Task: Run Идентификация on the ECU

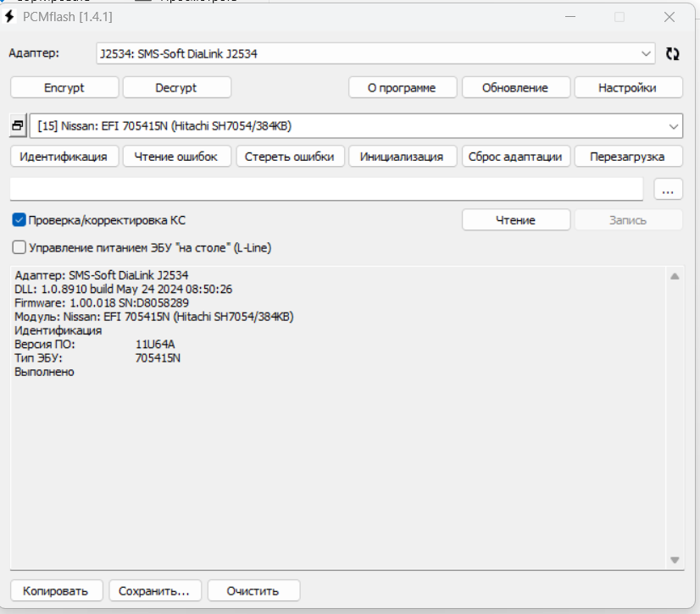Action: click(x=64, y=157)
